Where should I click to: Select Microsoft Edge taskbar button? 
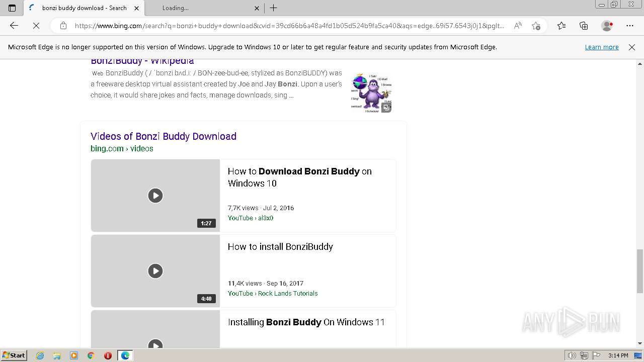(x=125, y=355)
